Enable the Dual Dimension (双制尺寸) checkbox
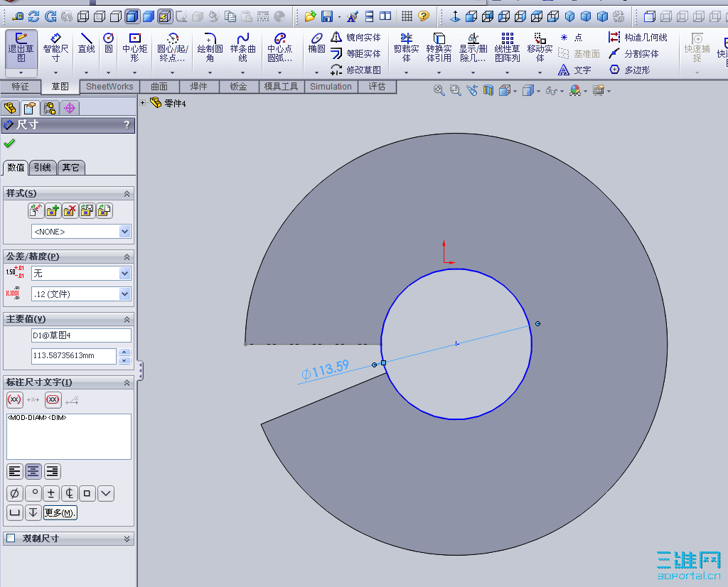 pyautogui.click(x=11, y=539)
